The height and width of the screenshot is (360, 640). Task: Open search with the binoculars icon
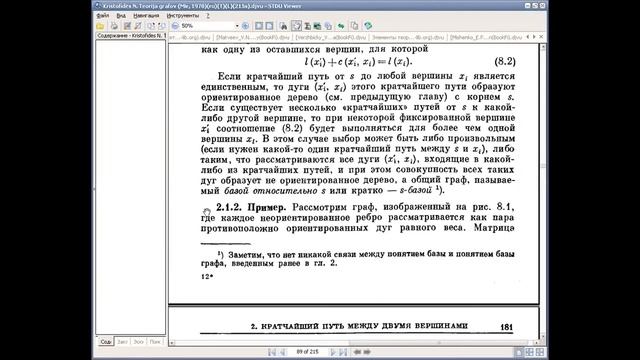click(x=283, y=26)
